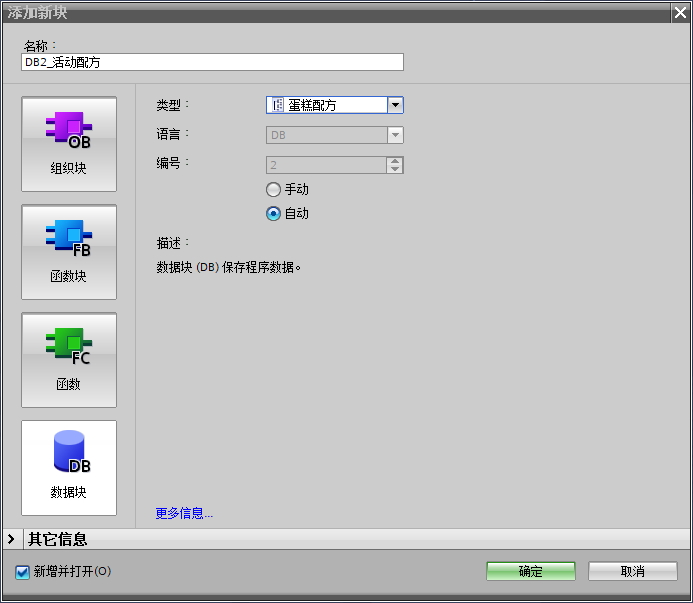Decrease the 编号 value with the down arrow
Screen dimensions: 693x603
[395, 169]
